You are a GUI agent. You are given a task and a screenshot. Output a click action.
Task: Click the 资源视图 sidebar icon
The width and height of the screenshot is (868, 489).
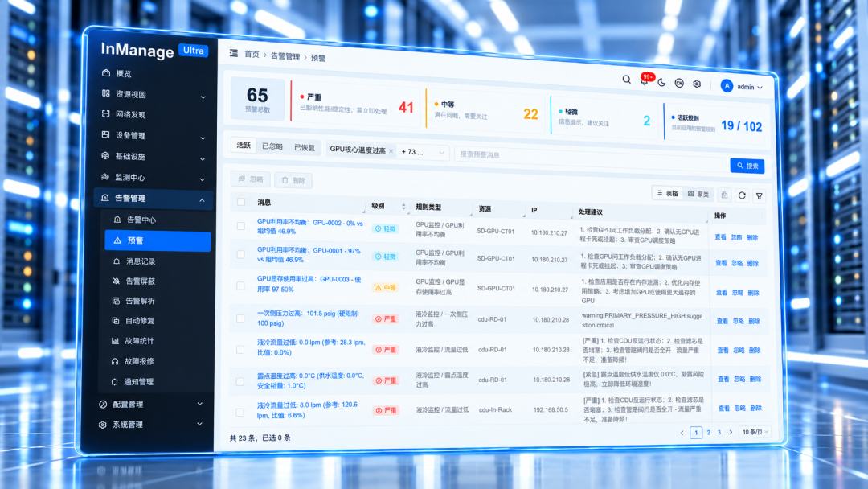click(106, 93)
